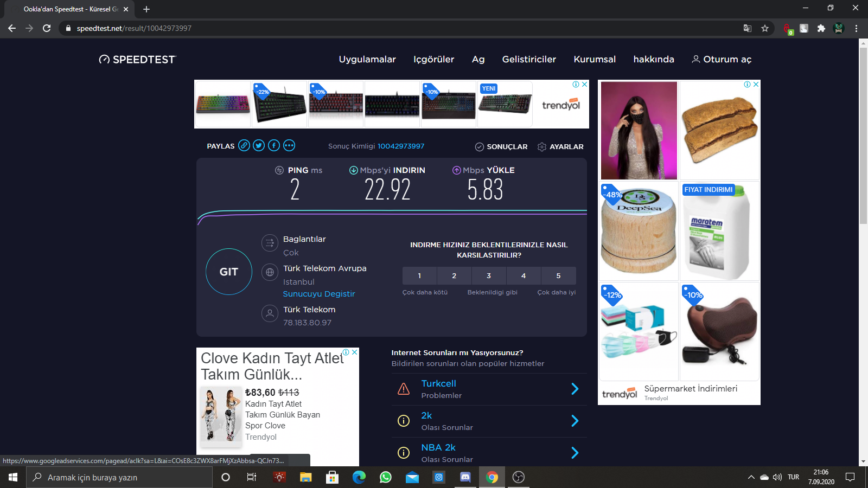Screen dimensions: 868x488
Task: Start a new test with GIT button
Action: (x=229, y=272)
